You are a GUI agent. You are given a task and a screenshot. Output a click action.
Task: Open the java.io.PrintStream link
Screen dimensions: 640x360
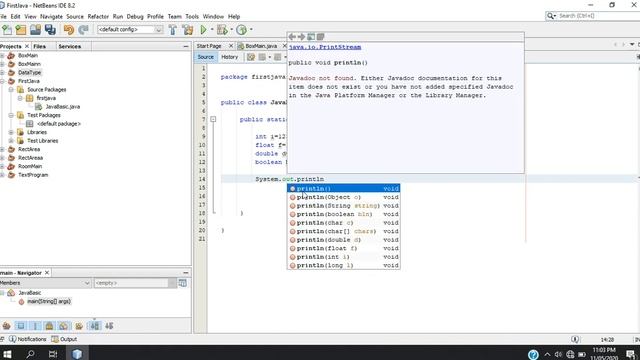[325, 47]
